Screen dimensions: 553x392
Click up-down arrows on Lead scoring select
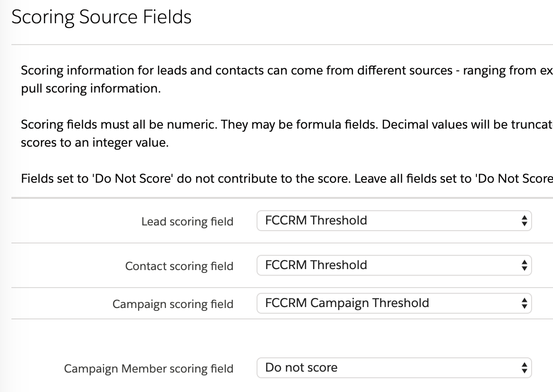(524, 221)
